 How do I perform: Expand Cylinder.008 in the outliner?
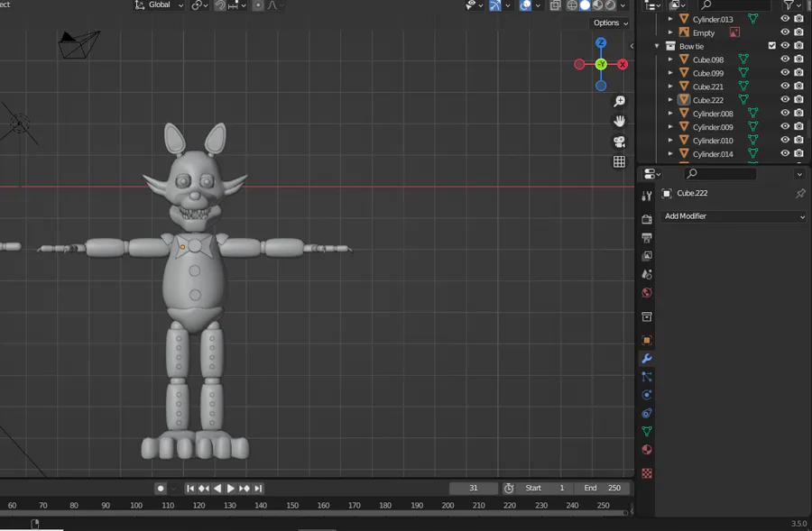670,113
